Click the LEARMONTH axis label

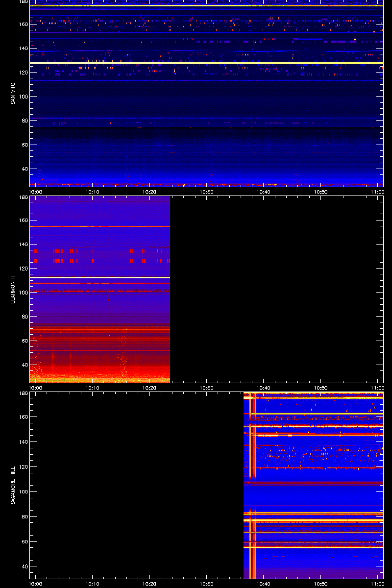[13, 289]
